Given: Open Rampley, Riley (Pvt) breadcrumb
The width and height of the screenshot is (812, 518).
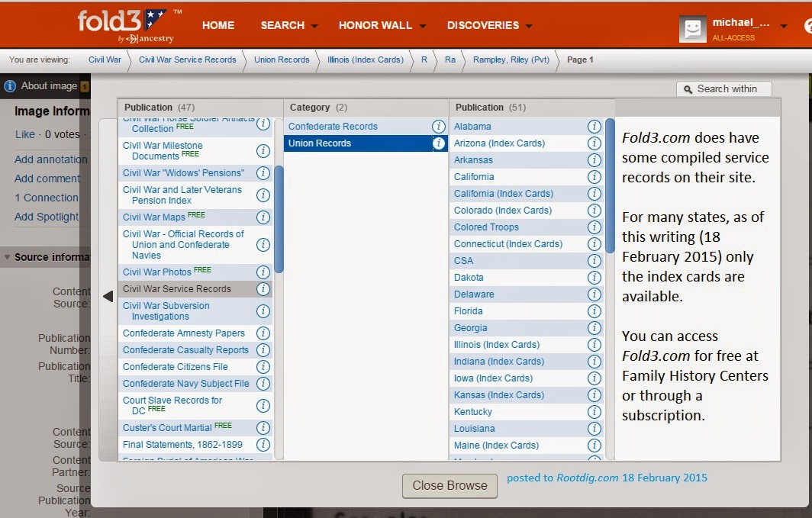Looking at the screenshot, I should (511, 60).
